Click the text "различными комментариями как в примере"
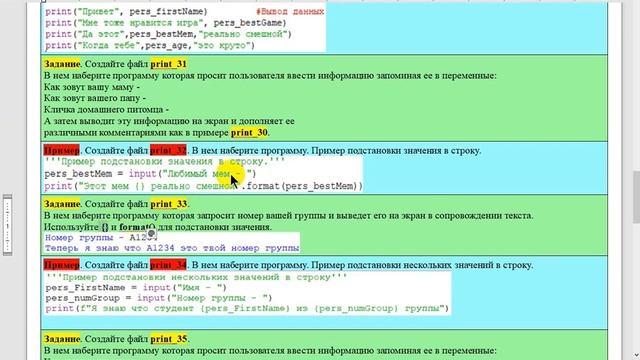This screenshot has height=360, width=640. pyautogui.click(x=136, y=133)
